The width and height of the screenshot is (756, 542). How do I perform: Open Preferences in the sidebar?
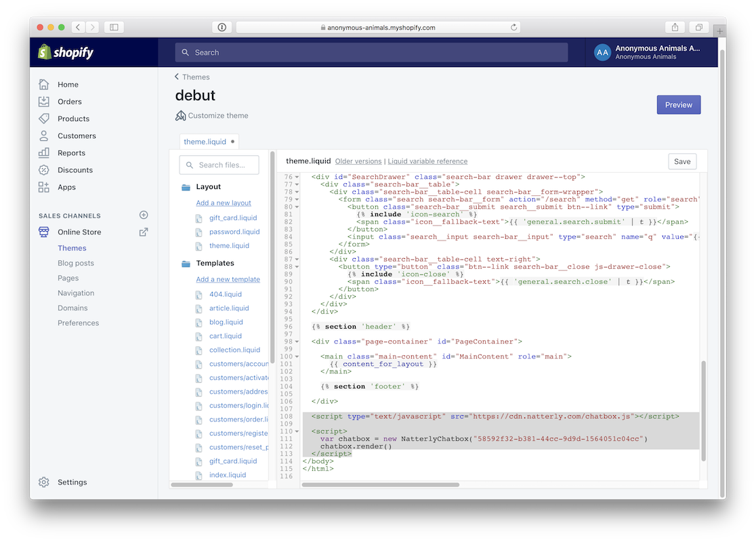(x=78, y=322)
